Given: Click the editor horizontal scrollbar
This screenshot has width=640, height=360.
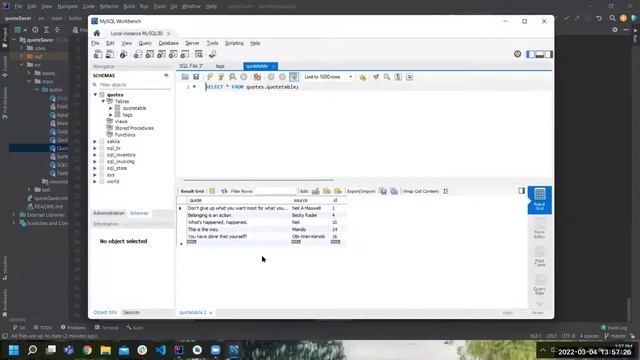Looking at the screenshot, I should [x=258, y=180].
